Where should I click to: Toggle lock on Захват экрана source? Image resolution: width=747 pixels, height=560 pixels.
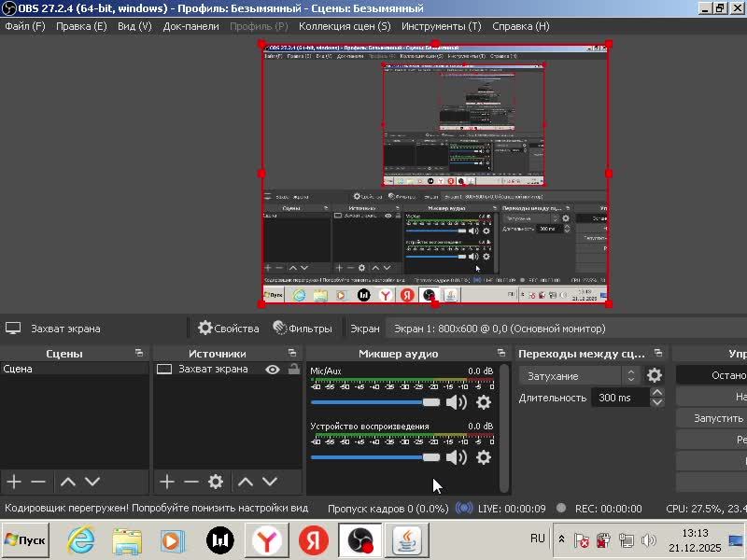pos(293,370)
